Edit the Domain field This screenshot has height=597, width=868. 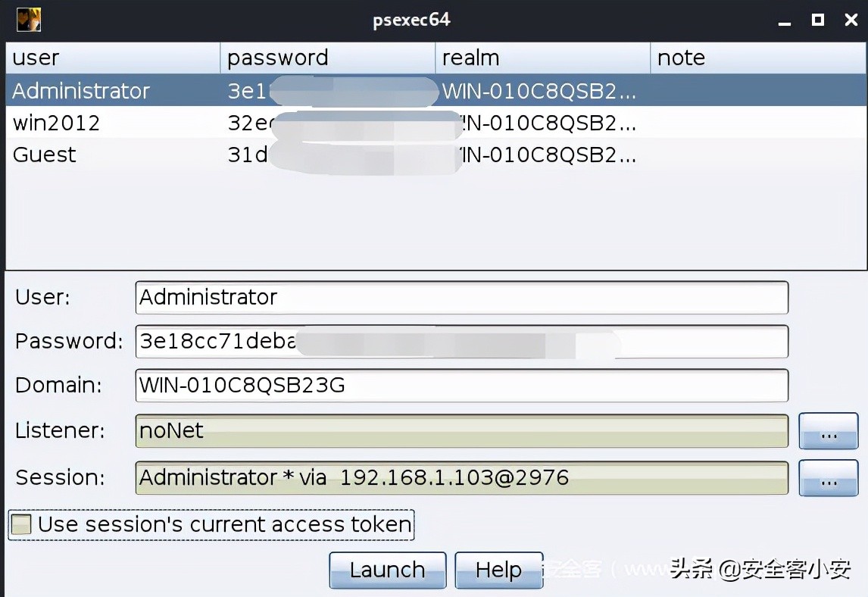461,386
